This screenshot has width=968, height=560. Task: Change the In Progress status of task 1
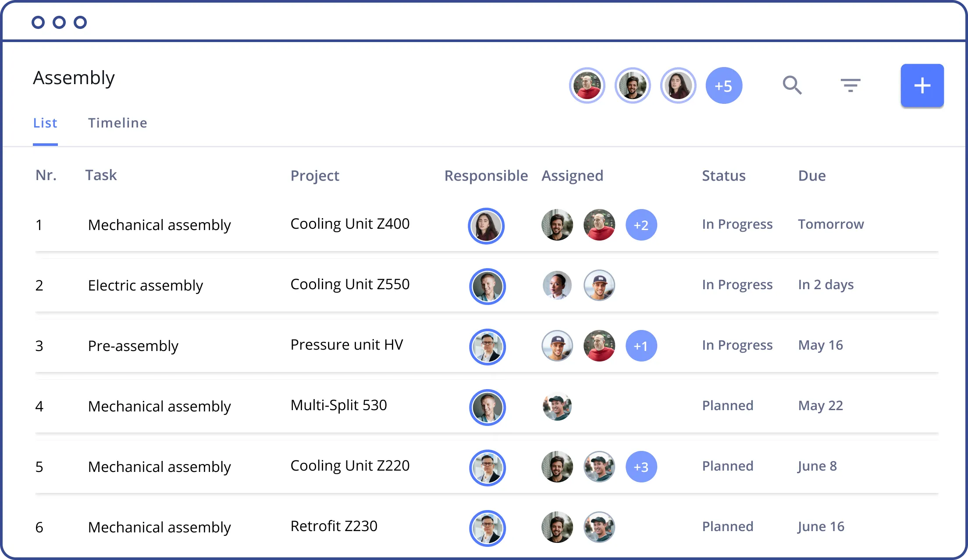coord(737,224)
